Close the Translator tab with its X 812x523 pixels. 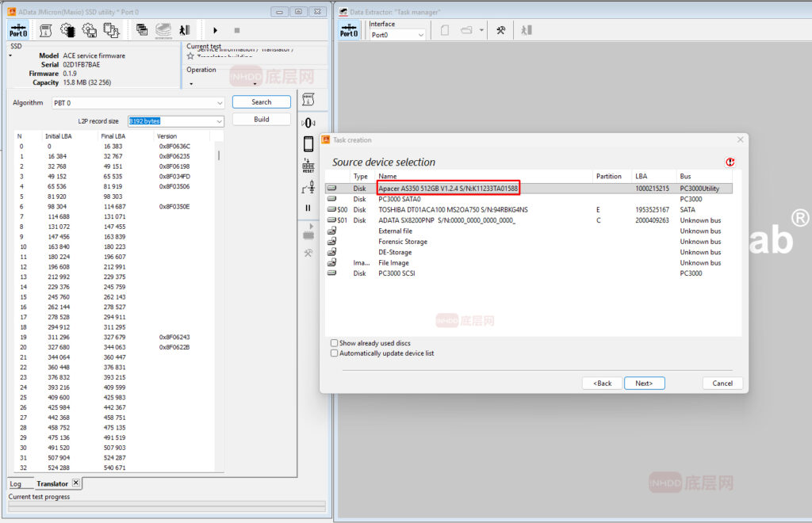pos(76,483)
